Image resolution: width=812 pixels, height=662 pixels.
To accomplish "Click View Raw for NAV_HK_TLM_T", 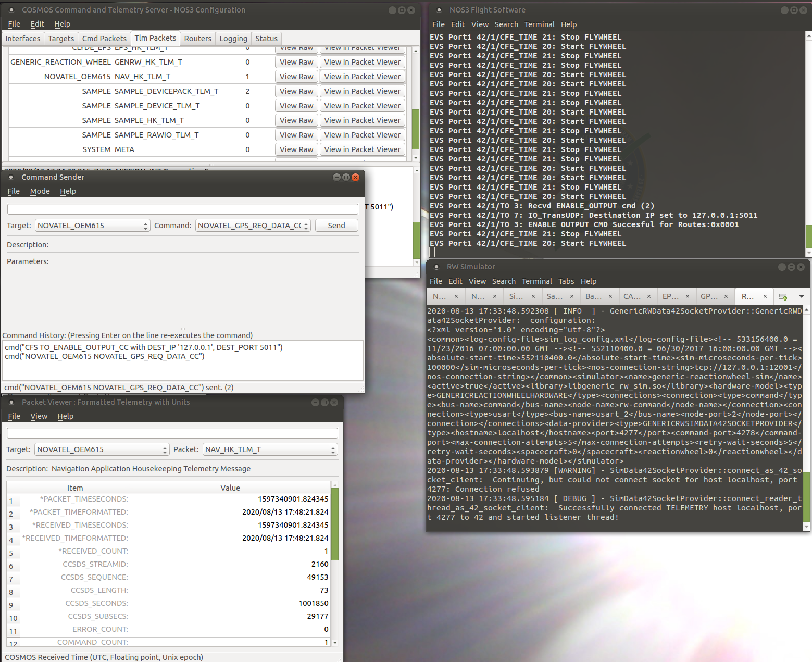I will [x=296, y=76].
